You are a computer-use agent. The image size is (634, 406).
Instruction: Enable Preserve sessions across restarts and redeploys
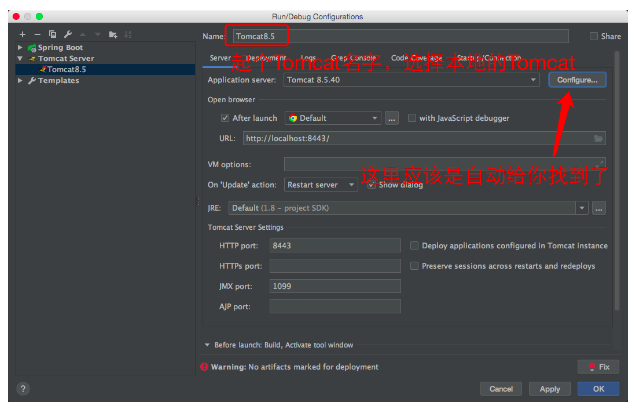click(x=414, y=266)
